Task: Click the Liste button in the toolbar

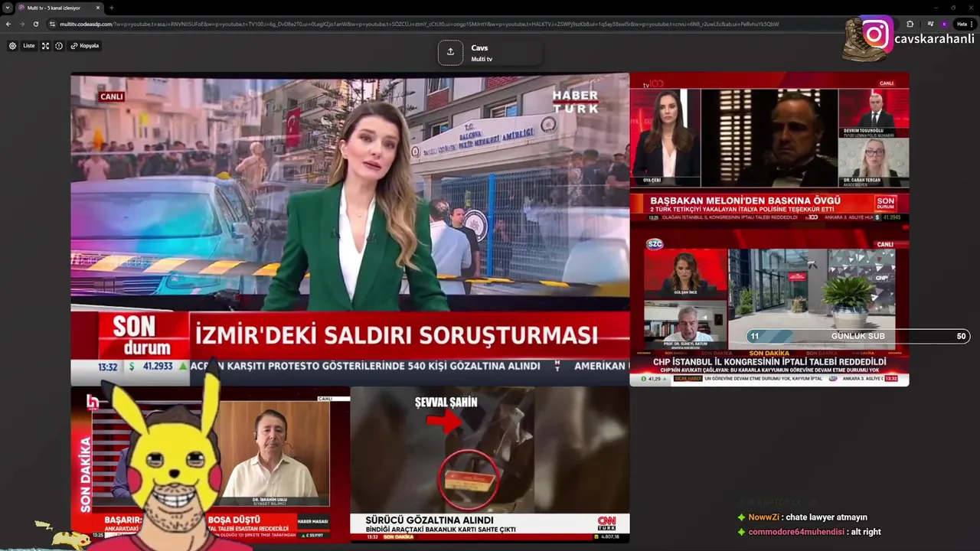Action: coord(28,46)
